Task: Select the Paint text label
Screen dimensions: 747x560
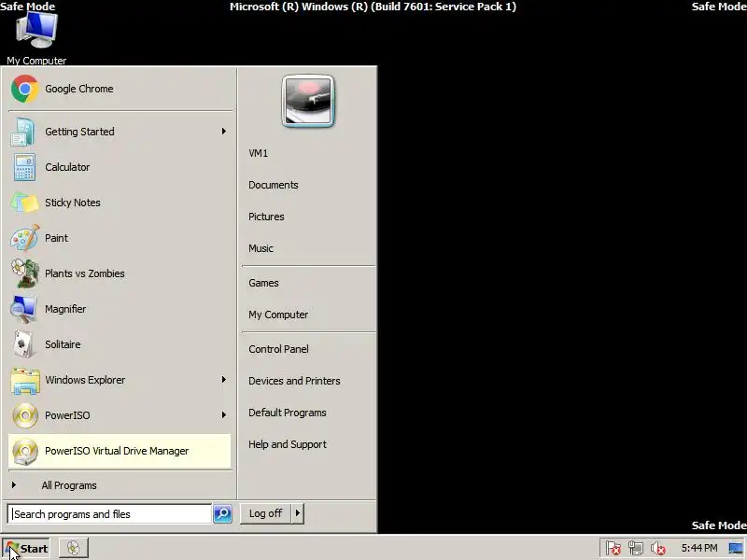Action: click(x=56, y=238)
